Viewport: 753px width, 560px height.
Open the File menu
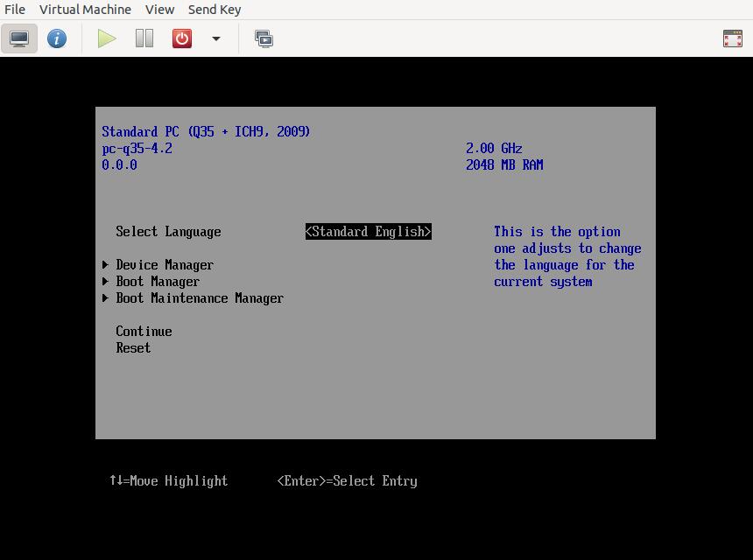pos(15,10)
